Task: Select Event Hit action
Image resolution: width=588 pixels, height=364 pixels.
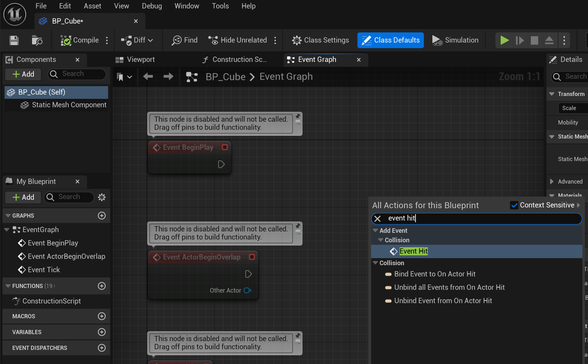Action: pos(477,251)
